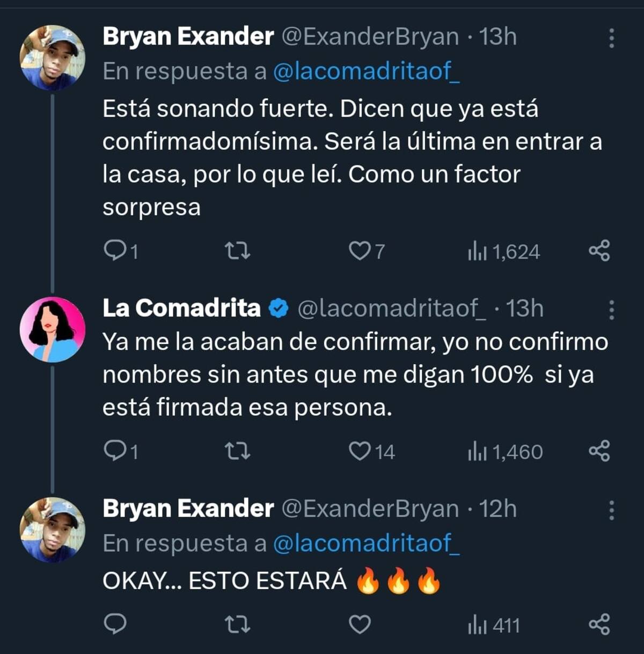The width and height of the screenshot is (644, 654).
Task: Open more options on first tweet
Action: pos(611,38)
